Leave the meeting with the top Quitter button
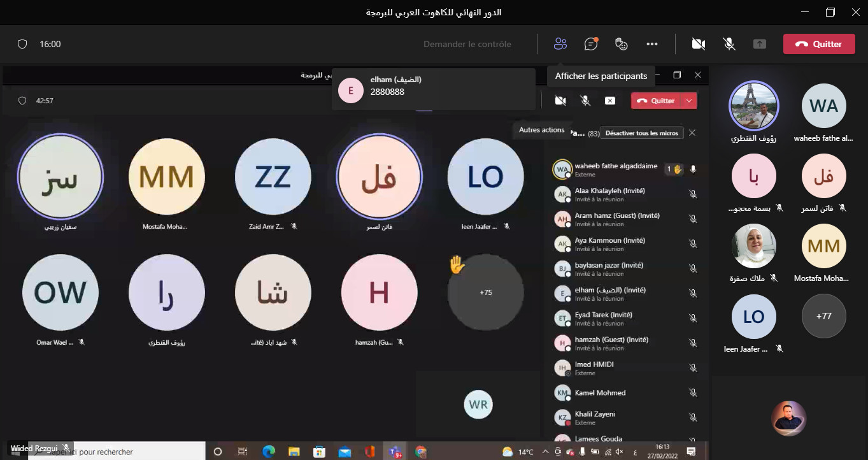Viewport: 868px width, 460px height. pyautogui.click(x=819, y=44)
